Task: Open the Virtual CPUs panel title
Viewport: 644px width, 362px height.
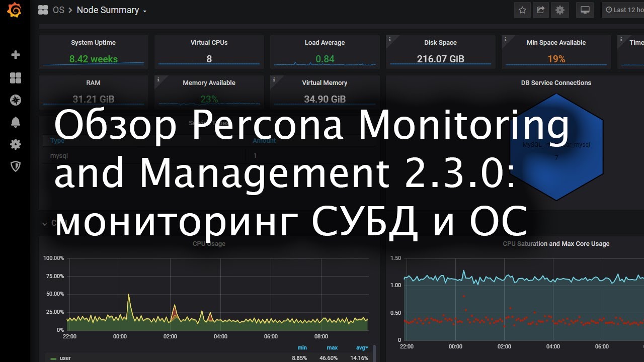Action: click(209, 43)
